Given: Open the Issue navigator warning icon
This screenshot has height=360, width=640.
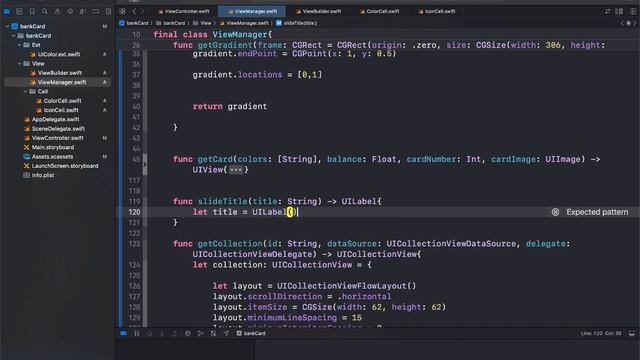Looking at the screenshot, I should 57,11.
